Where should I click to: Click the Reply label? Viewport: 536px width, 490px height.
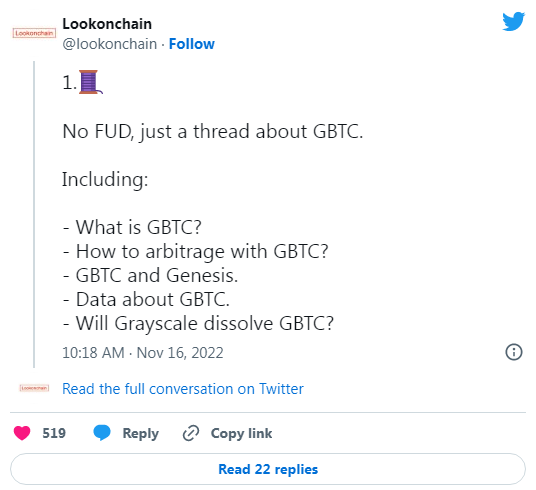pos(140,433)
